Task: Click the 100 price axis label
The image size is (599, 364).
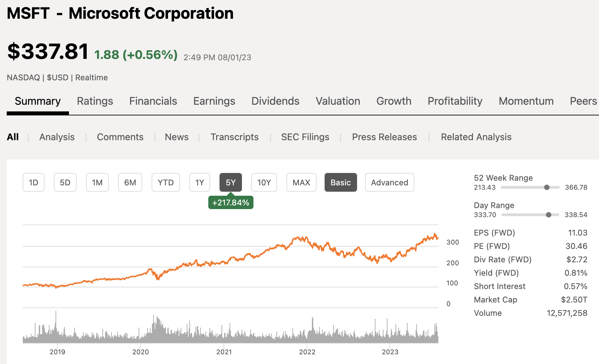Action: (452, 283)
